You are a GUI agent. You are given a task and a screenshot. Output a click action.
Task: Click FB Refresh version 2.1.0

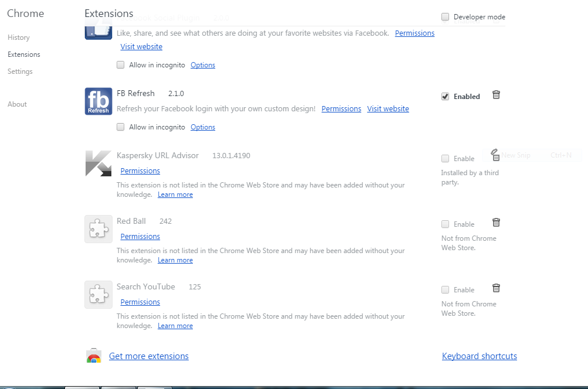pos(176,93)
